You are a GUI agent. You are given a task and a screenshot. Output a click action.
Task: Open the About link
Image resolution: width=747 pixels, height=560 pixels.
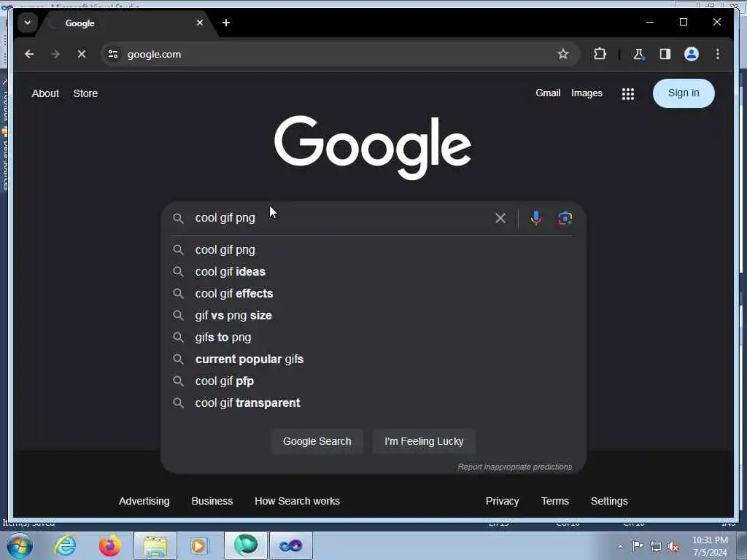coord(45,94)
